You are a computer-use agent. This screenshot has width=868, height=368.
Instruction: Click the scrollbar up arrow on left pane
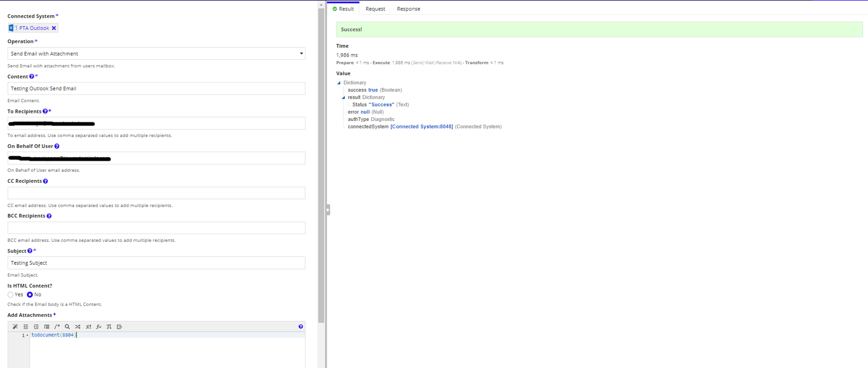tap(321, 5)
